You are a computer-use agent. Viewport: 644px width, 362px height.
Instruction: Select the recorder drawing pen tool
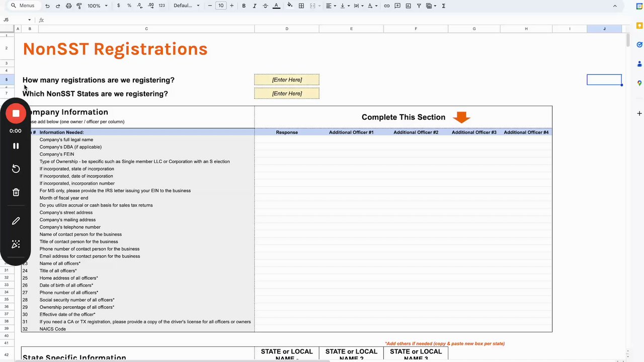click(16, 221)
